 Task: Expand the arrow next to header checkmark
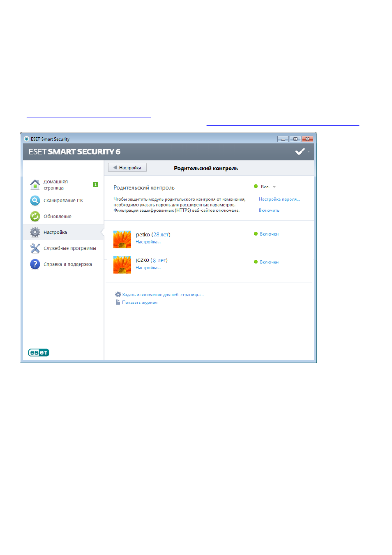point(309,152)
